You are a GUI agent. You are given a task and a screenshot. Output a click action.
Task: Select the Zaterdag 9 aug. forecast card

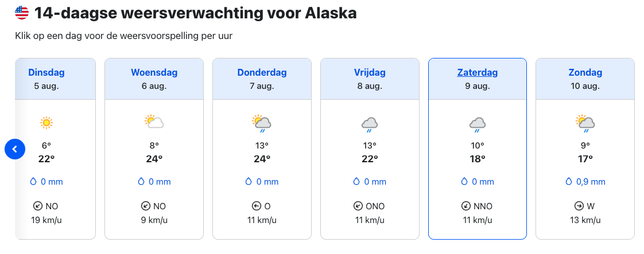click(477, 149)
